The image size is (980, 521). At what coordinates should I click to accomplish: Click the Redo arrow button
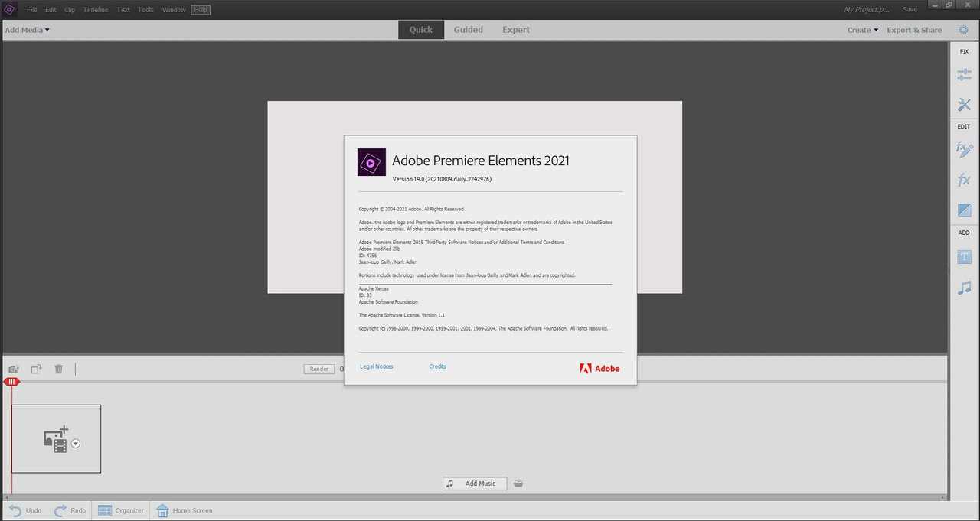click(x=70, y=510)
